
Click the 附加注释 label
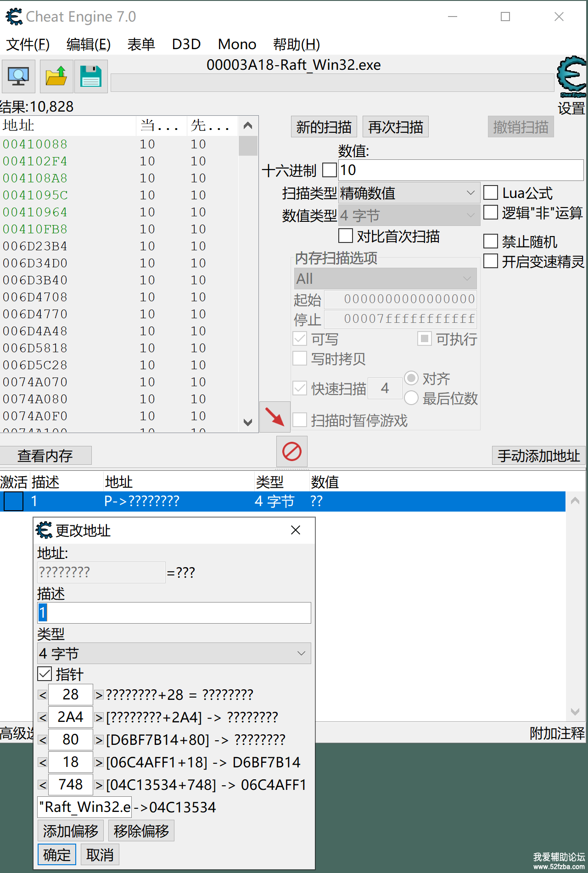point(557,733)
